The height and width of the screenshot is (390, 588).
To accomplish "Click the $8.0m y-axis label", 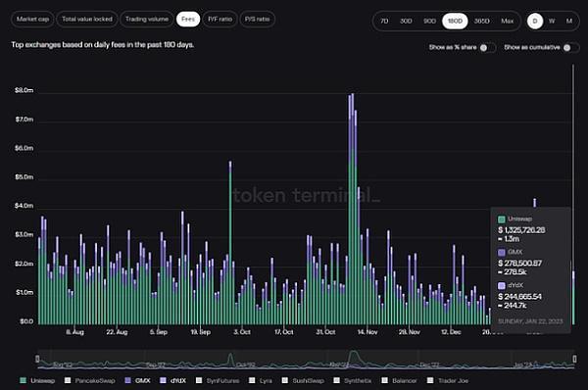I will (x=24, y=90).
